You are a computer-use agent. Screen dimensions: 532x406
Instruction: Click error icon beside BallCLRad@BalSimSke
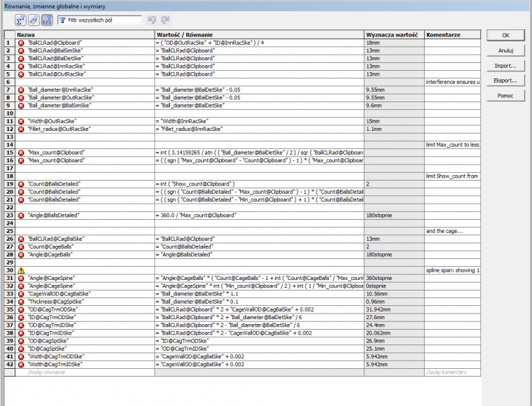(21, 51)
